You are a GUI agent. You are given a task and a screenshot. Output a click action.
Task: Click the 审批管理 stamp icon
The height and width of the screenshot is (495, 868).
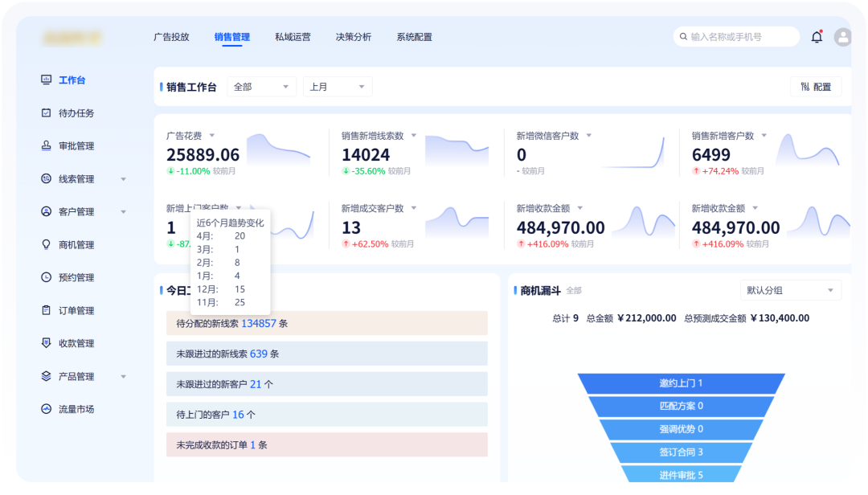46,146
